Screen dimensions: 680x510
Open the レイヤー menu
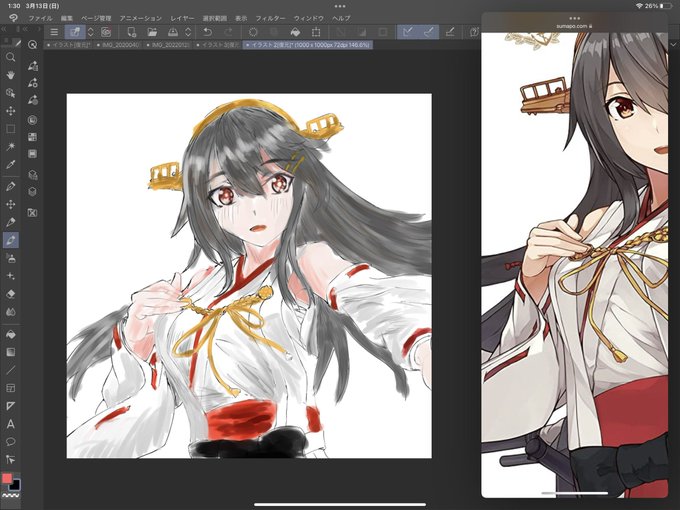click(182, 18)
